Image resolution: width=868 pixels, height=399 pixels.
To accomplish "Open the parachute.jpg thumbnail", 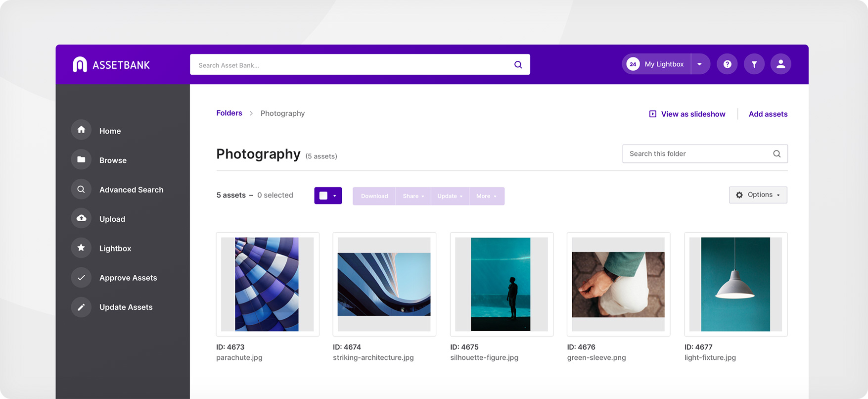I will (268, 284).
